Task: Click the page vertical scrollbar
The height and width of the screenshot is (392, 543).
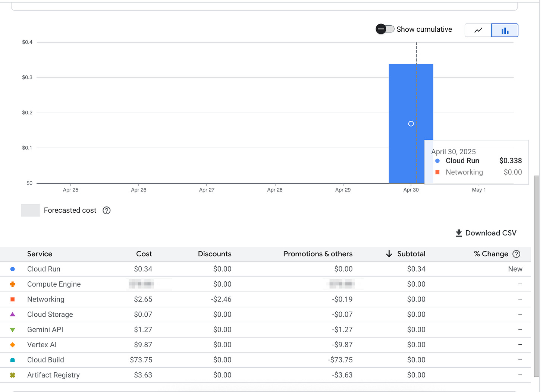Action: click(x=537, y=276)
